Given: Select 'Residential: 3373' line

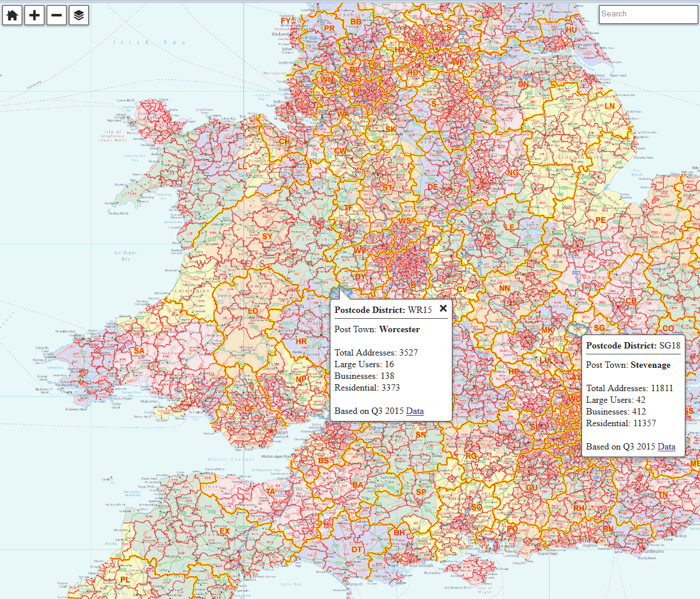Looking at the screenshot, I should (367, 388).
